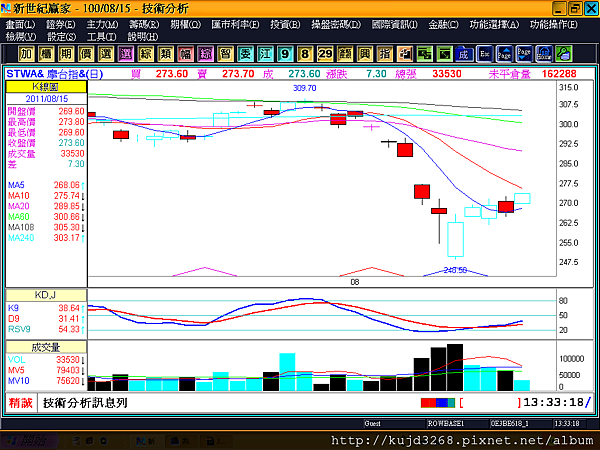The width and height of the screenshot is (600, 450).
Task: Click the 興 toolbar icon
Action: point(365,54)
